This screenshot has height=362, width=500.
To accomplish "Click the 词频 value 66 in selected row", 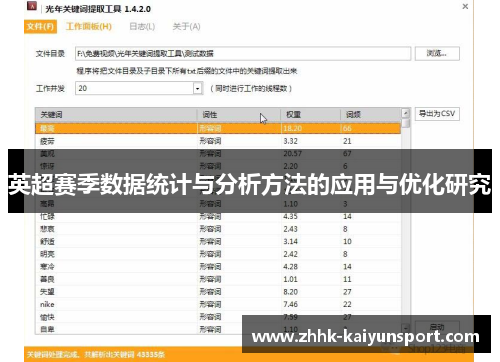I will (x=347, y=128).
